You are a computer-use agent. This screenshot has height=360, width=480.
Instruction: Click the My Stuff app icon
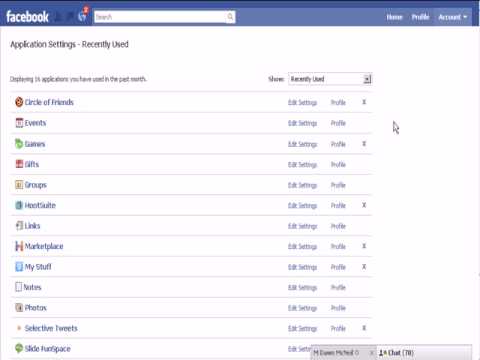(x=19, y=267)
